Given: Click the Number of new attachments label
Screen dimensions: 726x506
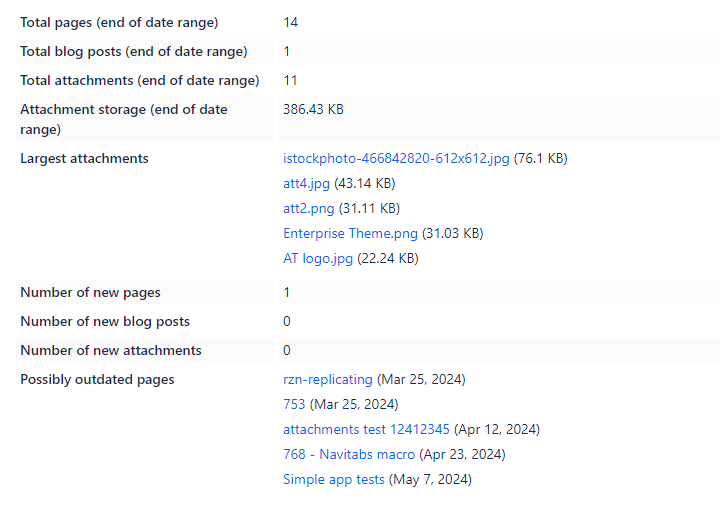Looking at the screenshot, I should 110,350.
